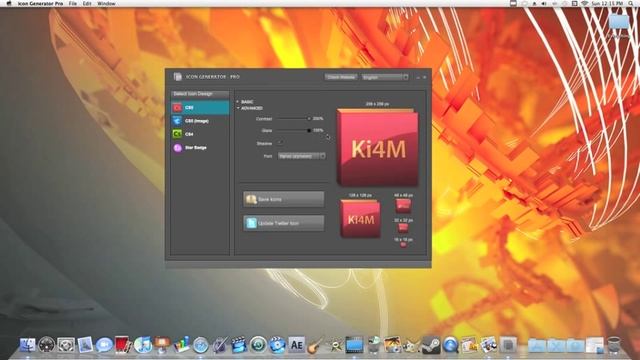Open QuickTime Player from the dock

coord(450,345)
